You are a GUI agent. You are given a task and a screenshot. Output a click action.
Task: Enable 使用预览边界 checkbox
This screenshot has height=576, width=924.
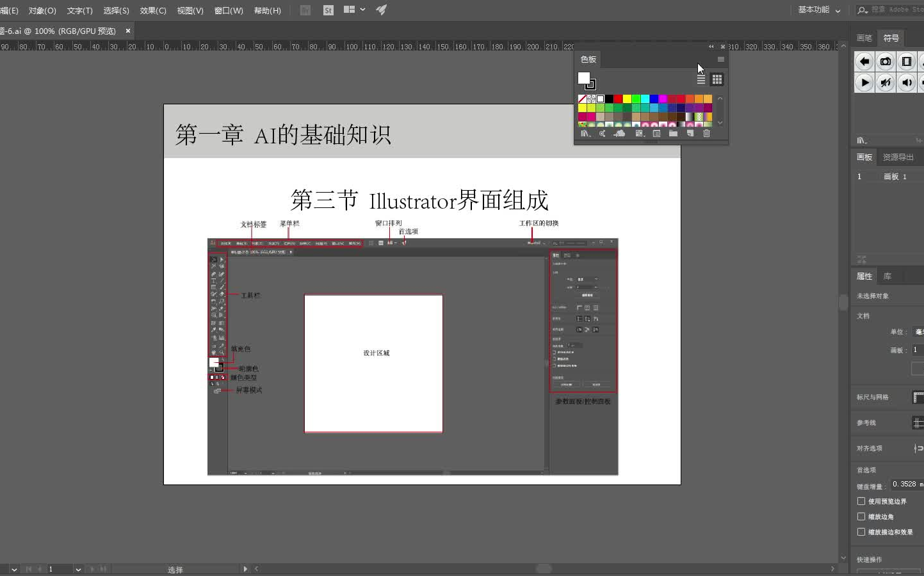pyautogui.click(x=861, y=501)
